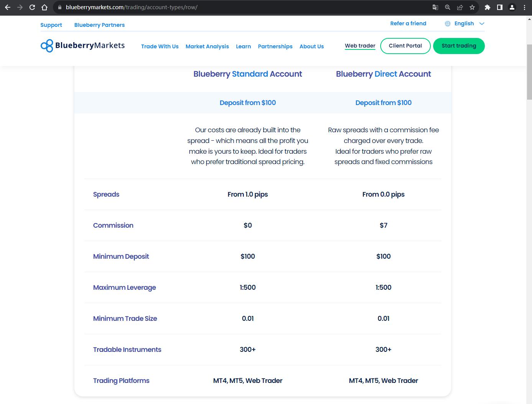532x404 pixels.
Task: Click the Minimum Trade Size row label
Action: [125, 319]
